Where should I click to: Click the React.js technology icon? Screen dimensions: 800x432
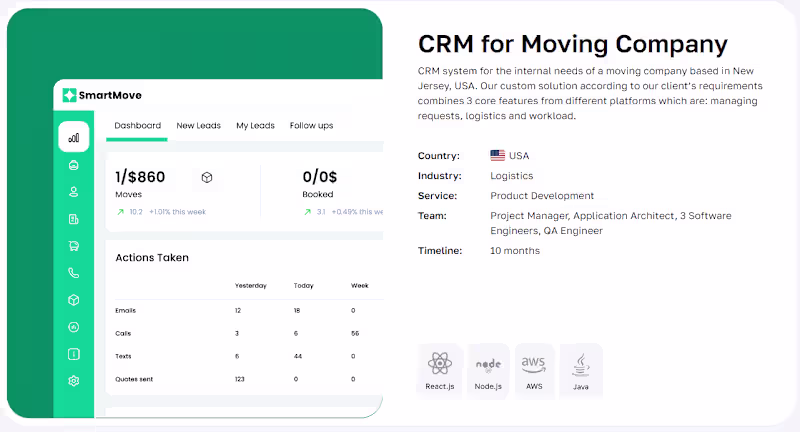click(440, 364)
